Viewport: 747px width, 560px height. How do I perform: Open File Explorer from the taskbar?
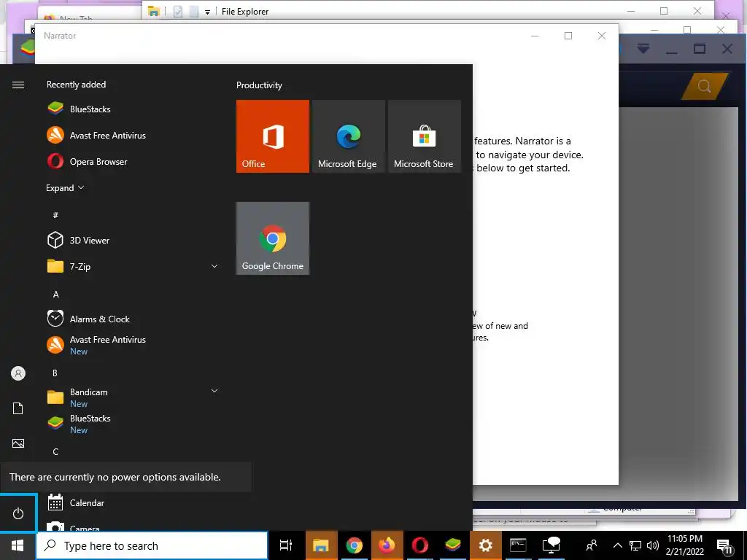pos(321,545)
